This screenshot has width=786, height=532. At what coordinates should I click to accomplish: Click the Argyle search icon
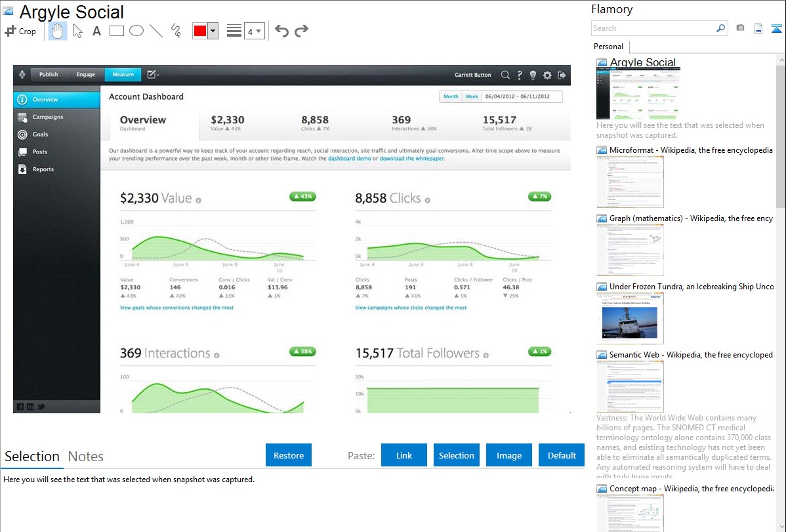505,75
